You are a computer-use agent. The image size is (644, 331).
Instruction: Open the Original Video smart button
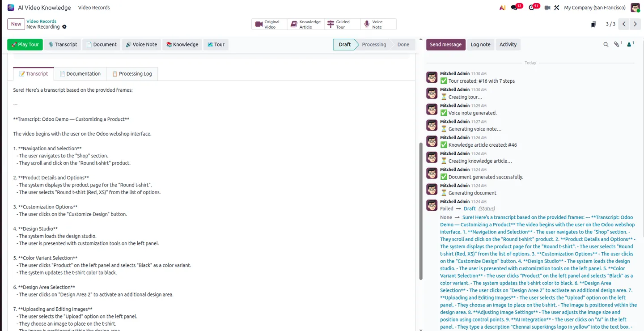click(x=270, y=24)
